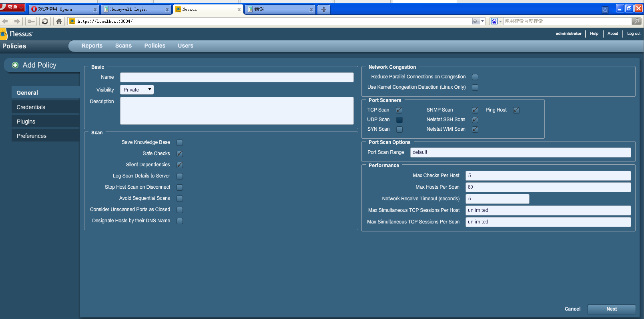Switch to the Honeywall Login browser tab
Screen dimensions: 644x319
pos(136,9)
